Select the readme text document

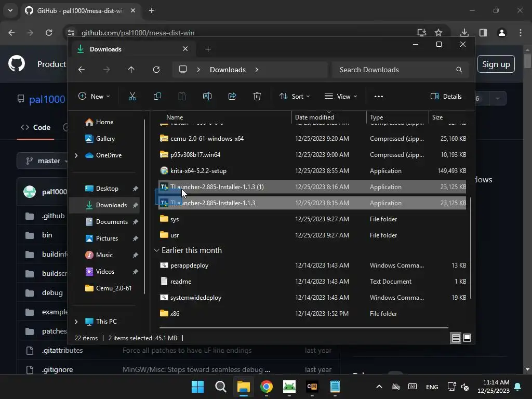pyautogui.click(x=312, y=282)
